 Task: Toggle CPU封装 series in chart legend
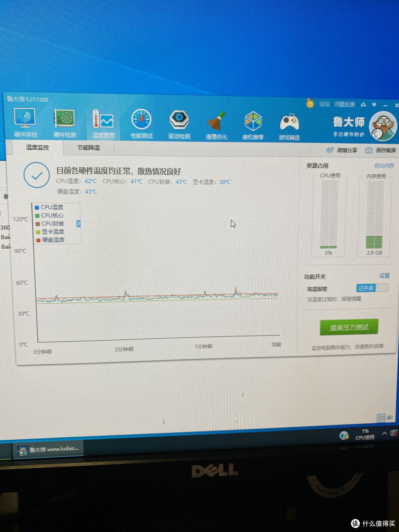pyautogui.click(x=50, y=224)
